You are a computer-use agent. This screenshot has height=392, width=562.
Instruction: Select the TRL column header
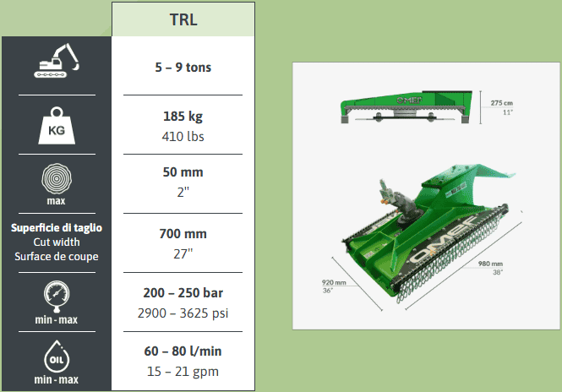tap(183, 20)
